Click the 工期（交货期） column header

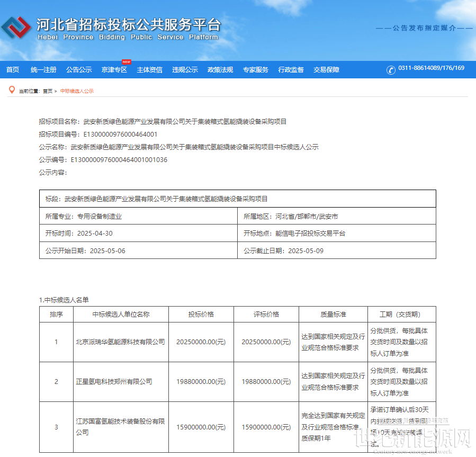pyautogui.click(x=402, y=314)
